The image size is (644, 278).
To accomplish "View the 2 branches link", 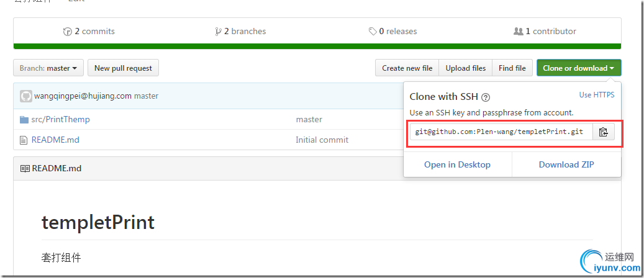I will [240, 31].
